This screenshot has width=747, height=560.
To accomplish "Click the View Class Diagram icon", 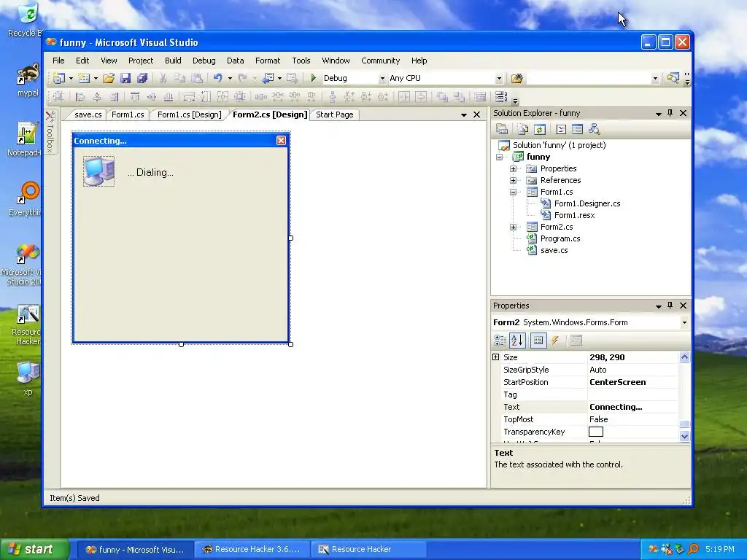I will click(x=594, y=129).
